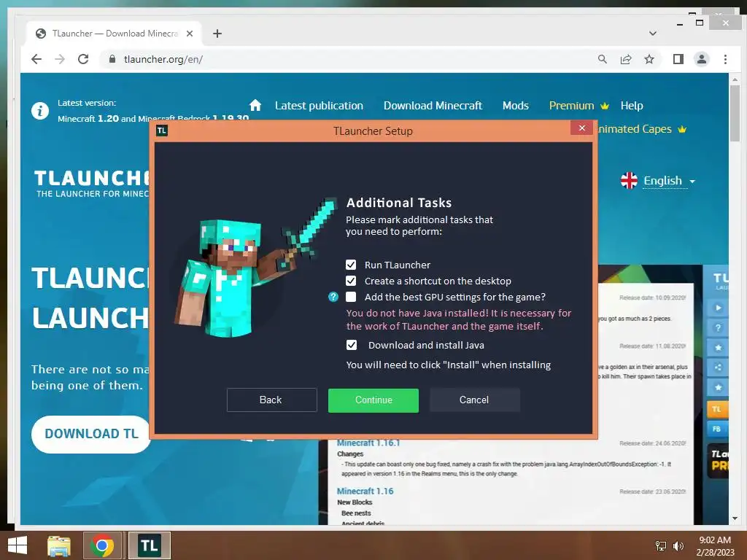
Task: Cancel the TLauncher Setup wizard
Action: (474, 400)
